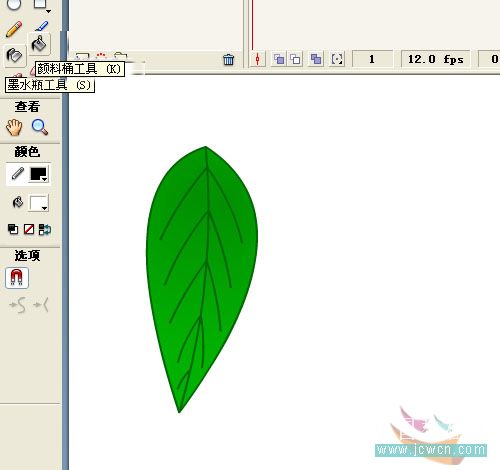Select the Paint Bucket tool
This screenshot has width=500, height=470.
[40, 44]
